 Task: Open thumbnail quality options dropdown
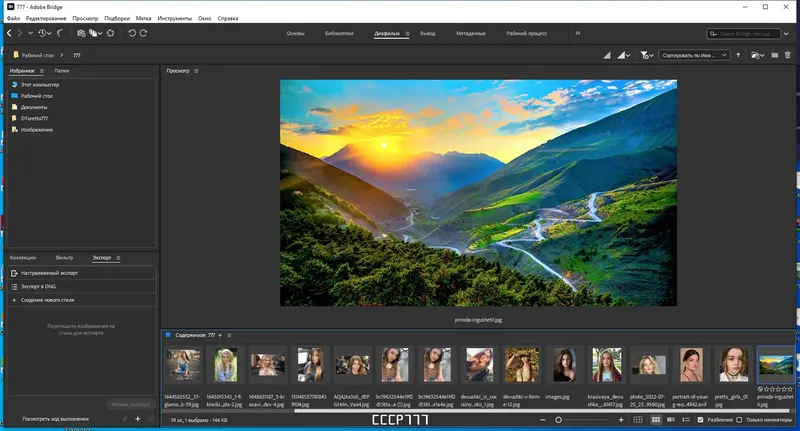[624, 55]
